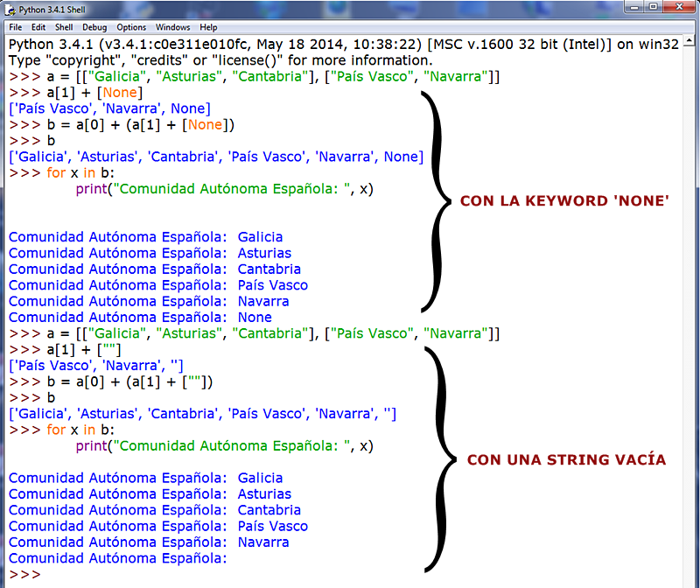The width and height of the screenshot is (700, 588).
Task: Open the Shell menu
Action: click(63, 27)
